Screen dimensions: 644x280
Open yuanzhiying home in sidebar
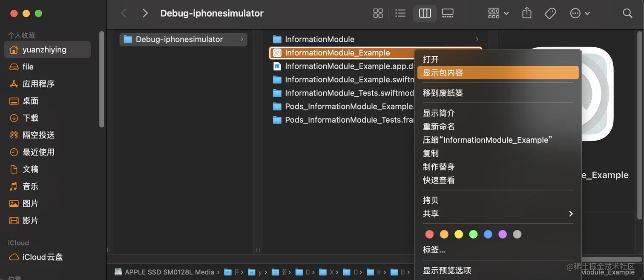click(x=47, y=49)
